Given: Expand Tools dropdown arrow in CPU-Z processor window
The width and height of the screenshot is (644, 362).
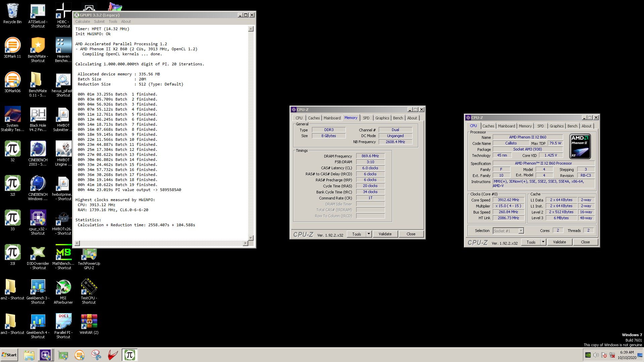Looking at the screenshot, I should pos(543,242).
